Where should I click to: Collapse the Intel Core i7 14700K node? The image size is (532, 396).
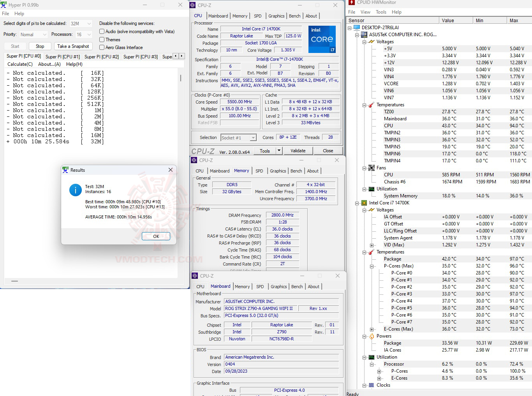coord(357,203)
